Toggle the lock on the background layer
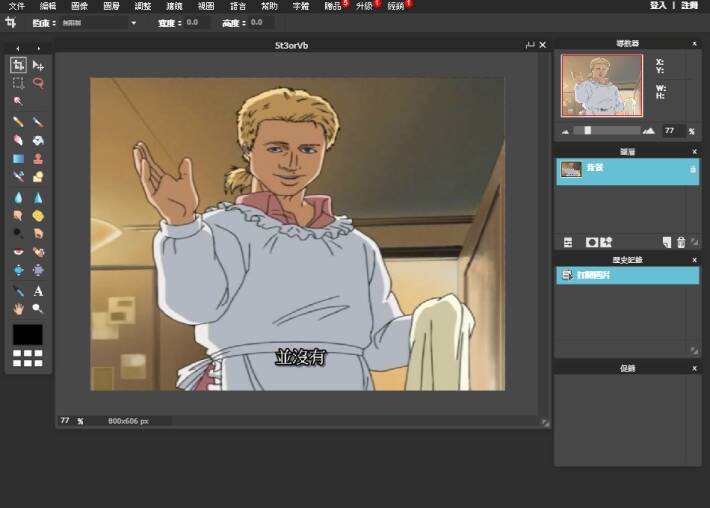 coord(692,169)
